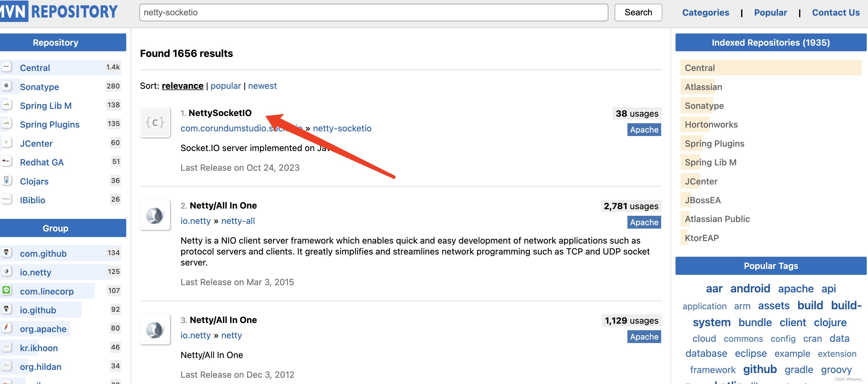Screen dimensions: 868x384
Task: Click the Apache license badge for NettySocketIO
Action: [x=644, y=130]
